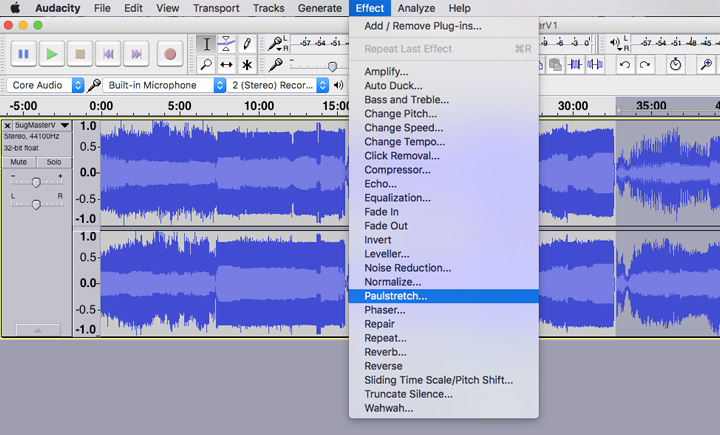The image size is (720, 435).
Task: Click the Paste clipboard icon
Action: pyautogui.click(x=555, y=64)
